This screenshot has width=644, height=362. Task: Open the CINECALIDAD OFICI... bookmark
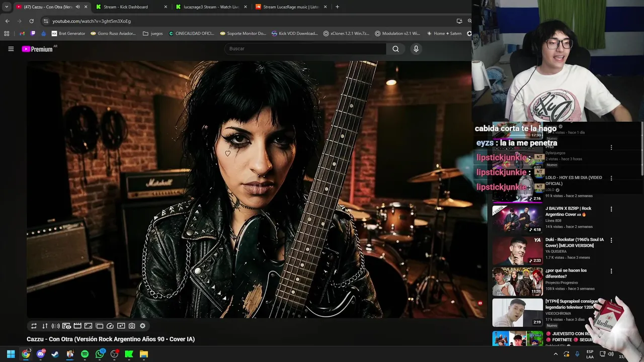point(192,34)
